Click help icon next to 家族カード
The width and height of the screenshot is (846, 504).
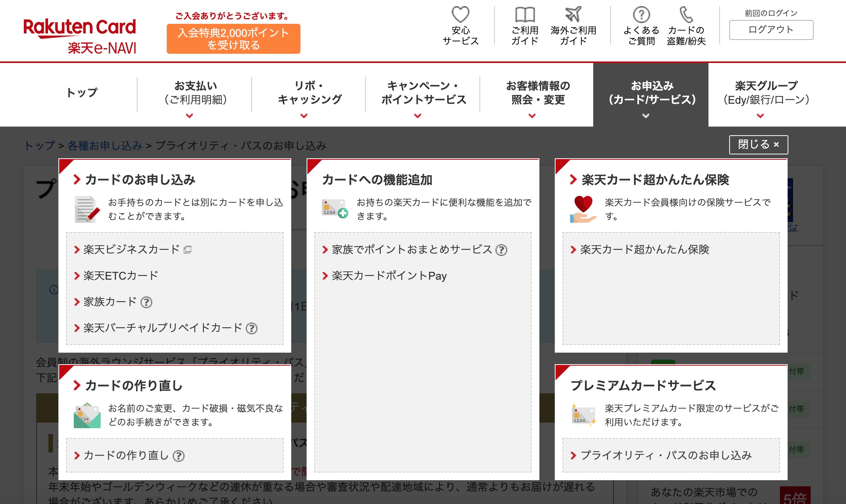tap(146, 302)
